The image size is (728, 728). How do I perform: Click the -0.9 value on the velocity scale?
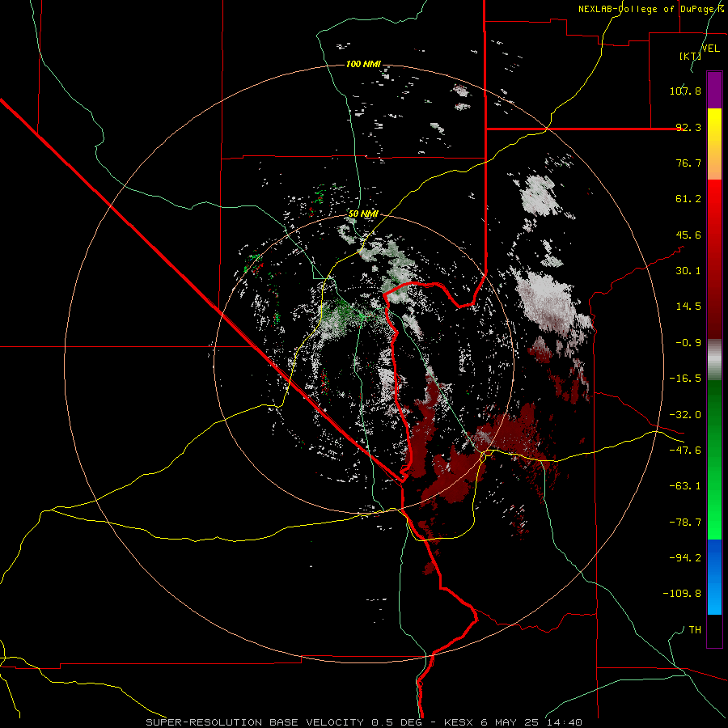(688, 343)
